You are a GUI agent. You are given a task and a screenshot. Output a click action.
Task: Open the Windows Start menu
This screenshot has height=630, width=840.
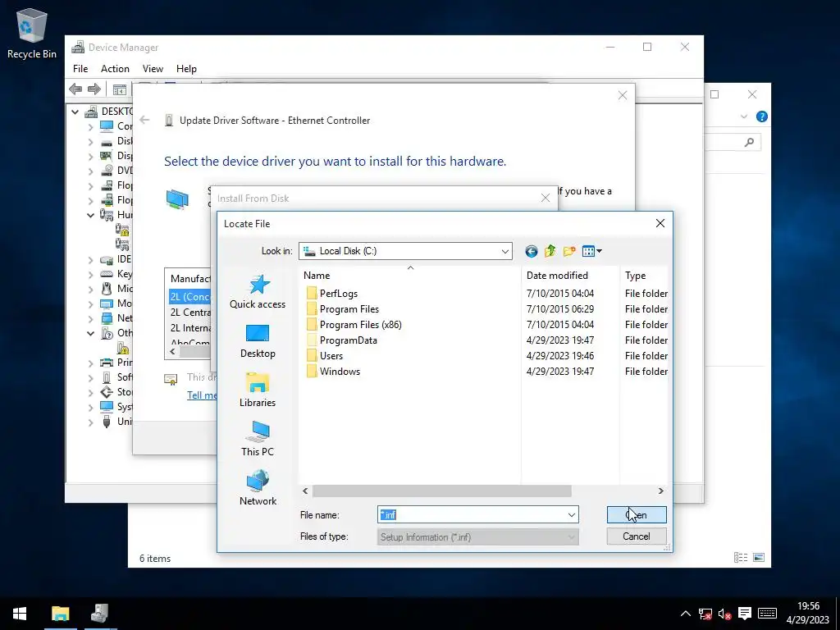point(20,614)
